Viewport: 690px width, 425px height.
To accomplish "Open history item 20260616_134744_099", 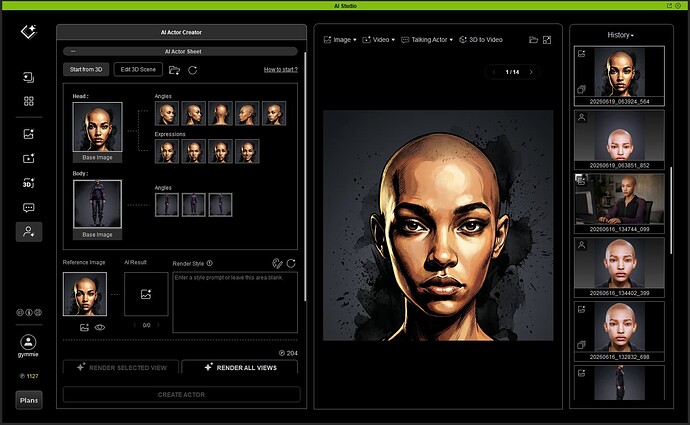I will coord(619,203).
